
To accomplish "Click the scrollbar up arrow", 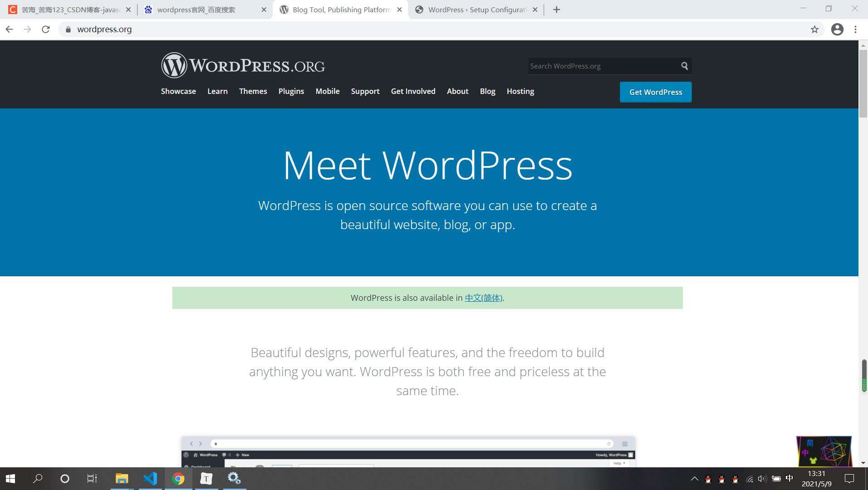I will 863,45.
